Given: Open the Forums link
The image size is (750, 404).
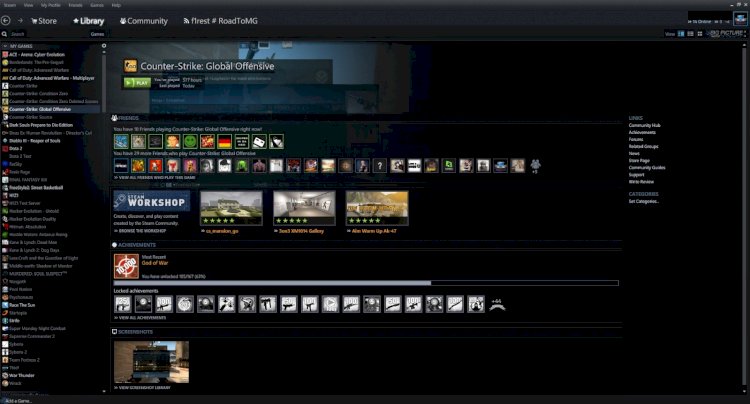Looking at the screenshot, I should (636, 140).
